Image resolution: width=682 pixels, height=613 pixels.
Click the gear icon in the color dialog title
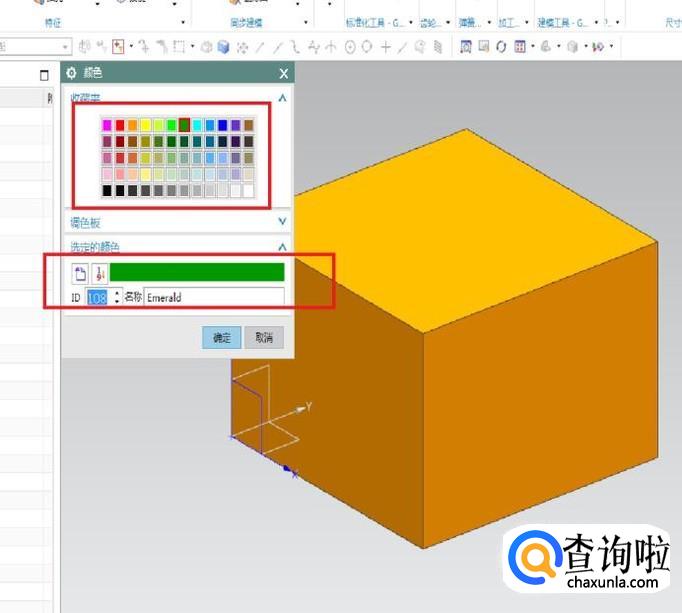[x=71, y=73]
